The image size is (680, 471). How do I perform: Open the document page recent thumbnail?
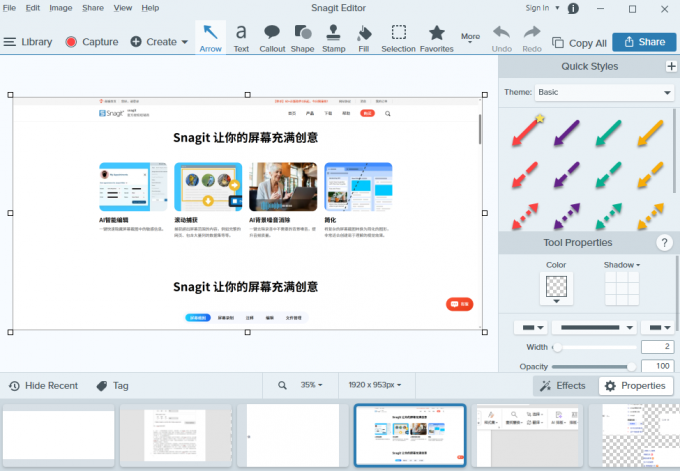pos(176,435)
